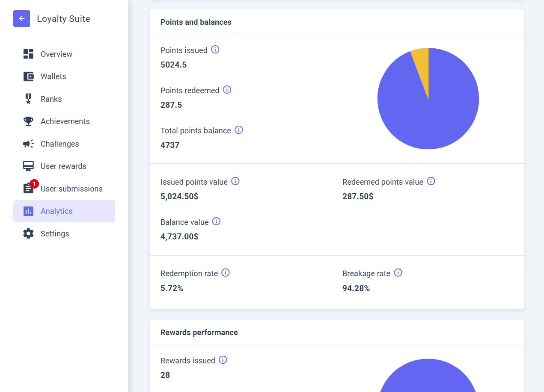Select the Analytics menu item

(64, 211)
